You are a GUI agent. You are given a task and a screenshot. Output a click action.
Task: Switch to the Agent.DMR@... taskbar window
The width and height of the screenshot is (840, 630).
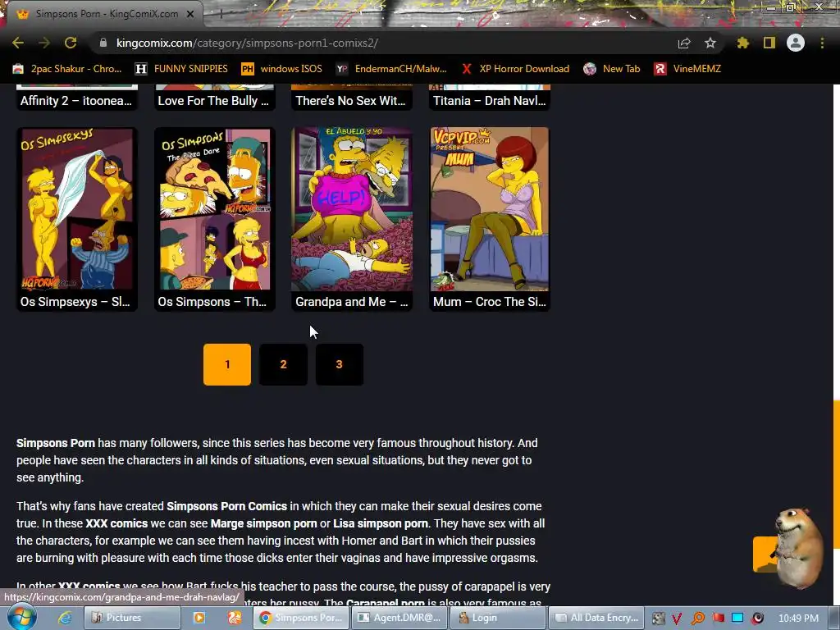click(x=399, y=618)
